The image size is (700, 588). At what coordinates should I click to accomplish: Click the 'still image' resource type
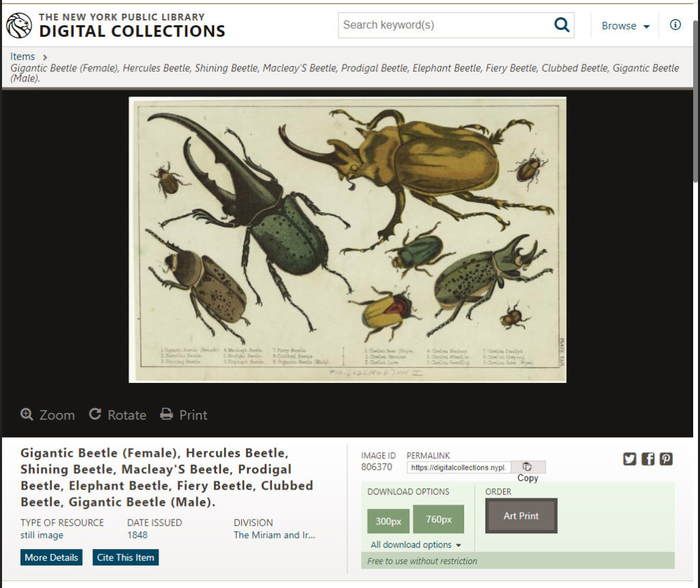click(x=42, y=535)
